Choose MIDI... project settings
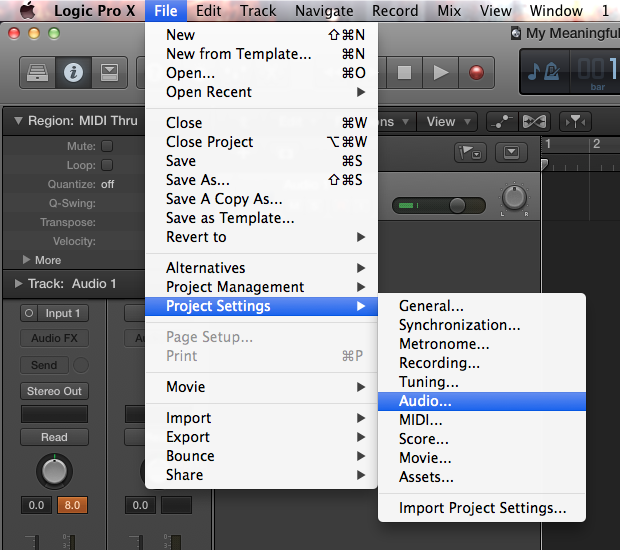 click(482, 420)
